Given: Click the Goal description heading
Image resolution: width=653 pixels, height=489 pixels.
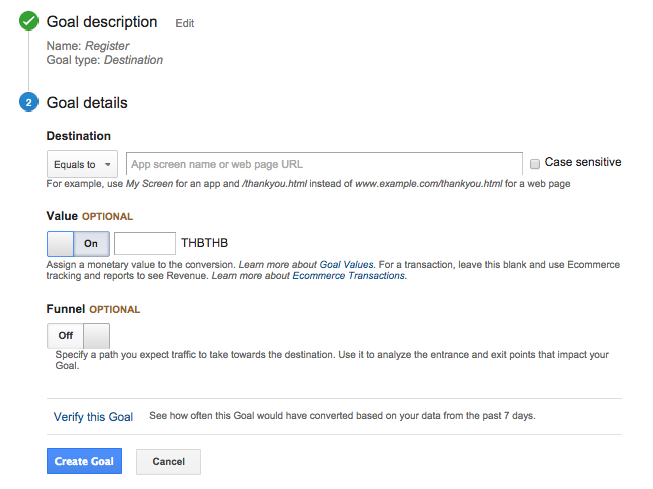Looking at the screenshot, I should tap(102, 22).
